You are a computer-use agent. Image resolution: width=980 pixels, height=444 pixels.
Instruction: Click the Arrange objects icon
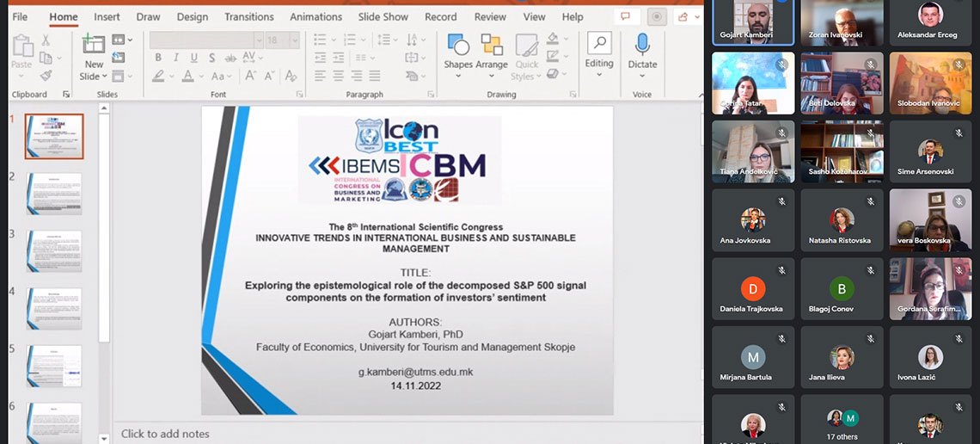click(x=492, y=45)
